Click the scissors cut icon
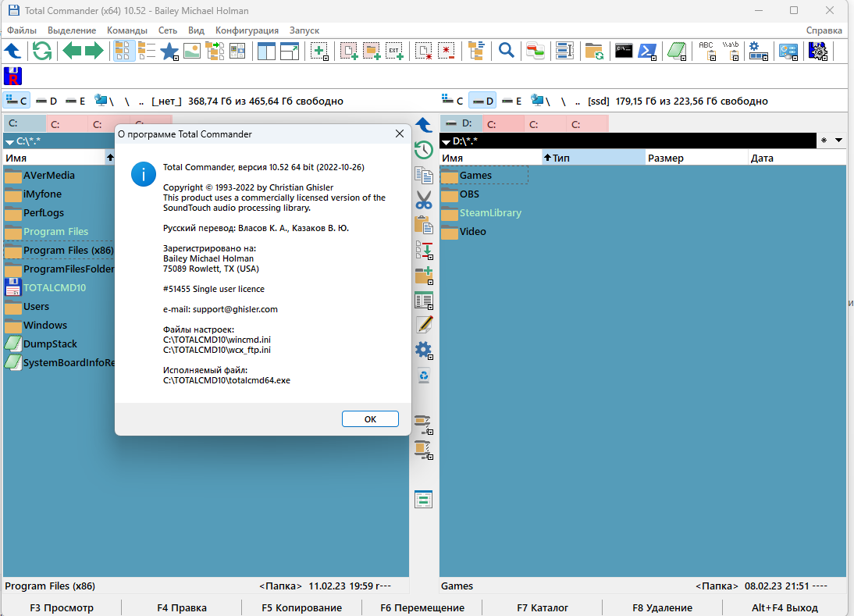This screenshot has width=854, height=616. (424, 200)
